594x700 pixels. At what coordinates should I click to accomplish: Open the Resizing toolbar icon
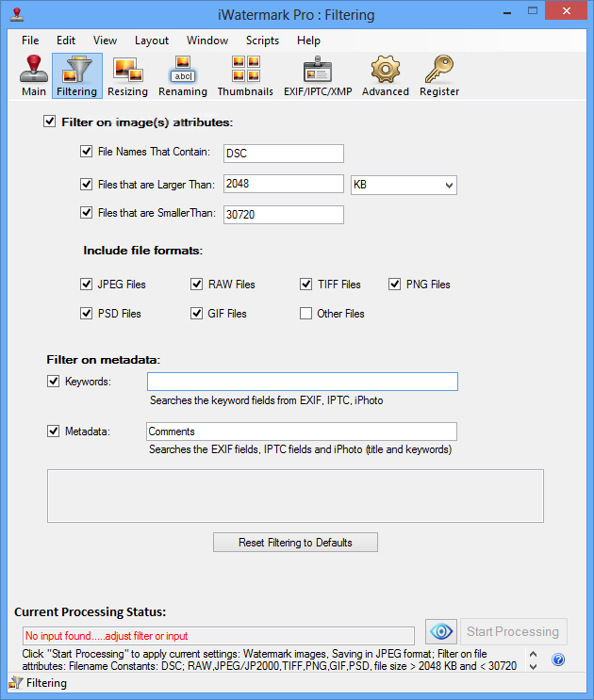coord(127,75)
